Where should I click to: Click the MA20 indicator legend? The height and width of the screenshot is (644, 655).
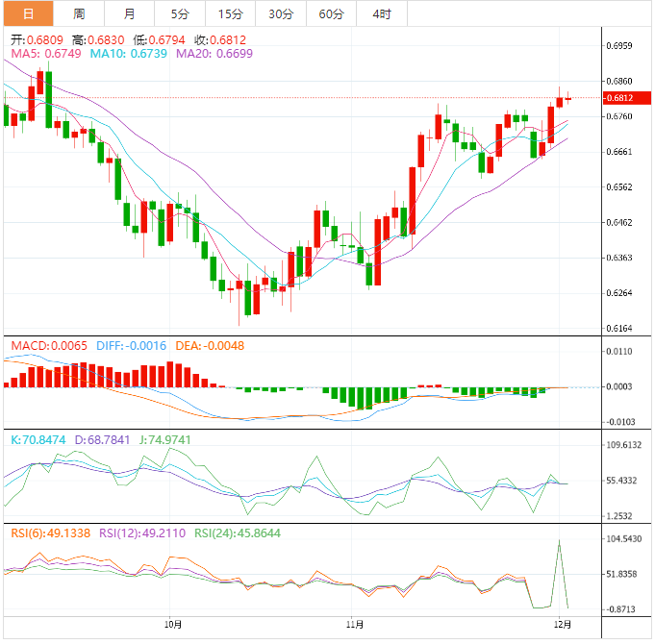(x=214, y=54)
